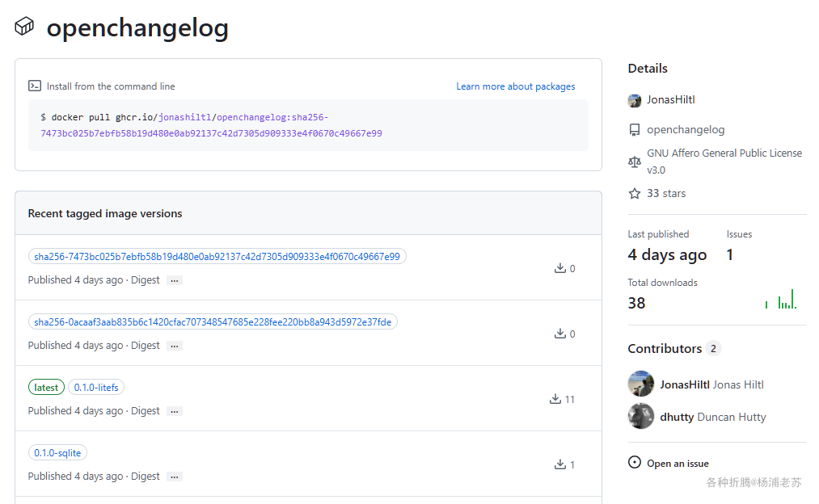
Task: Open dhutty contributor profile avatar
Action: pyautogui.click(x=641, y=417)
